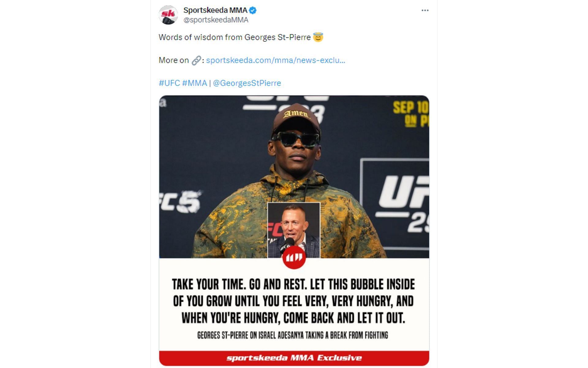588x368 pixels.
Task: Open the three-dot more options menu
Action: point(425,10)
